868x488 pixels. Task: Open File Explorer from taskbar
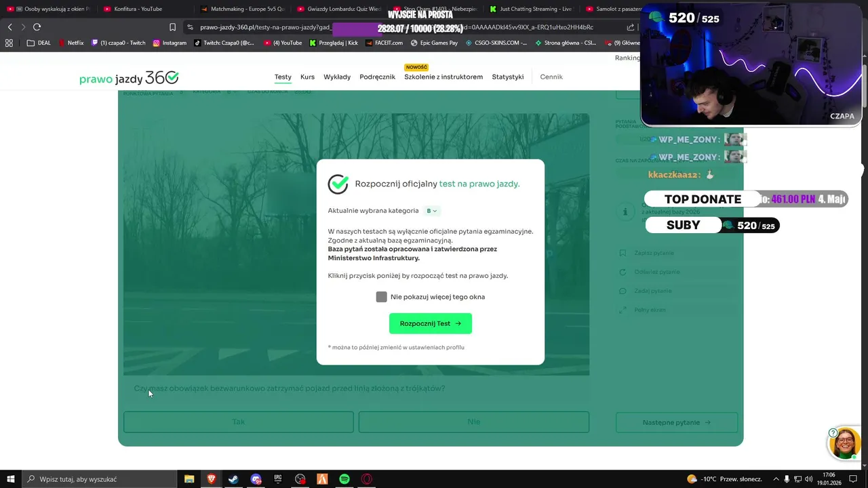click(x=189, y=479)
